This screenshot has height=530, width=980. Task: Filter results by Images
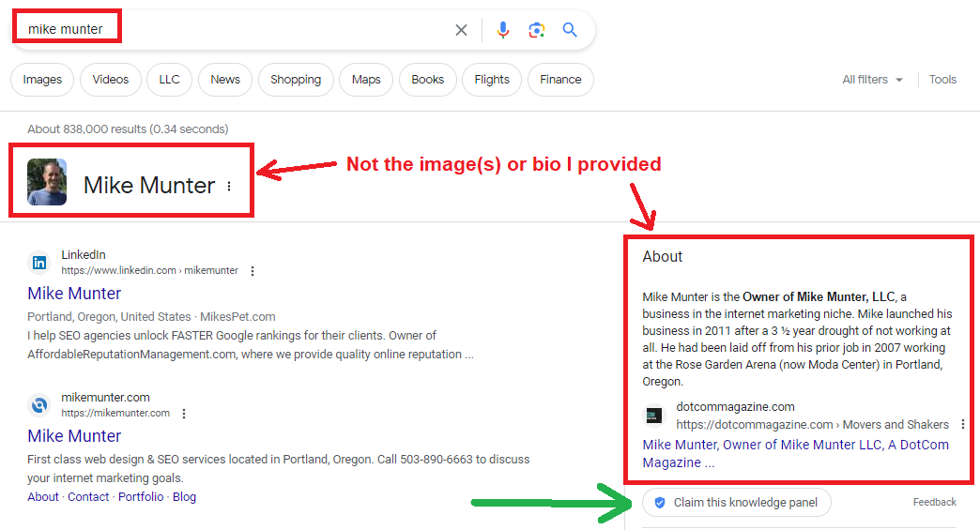pos(42,80)
